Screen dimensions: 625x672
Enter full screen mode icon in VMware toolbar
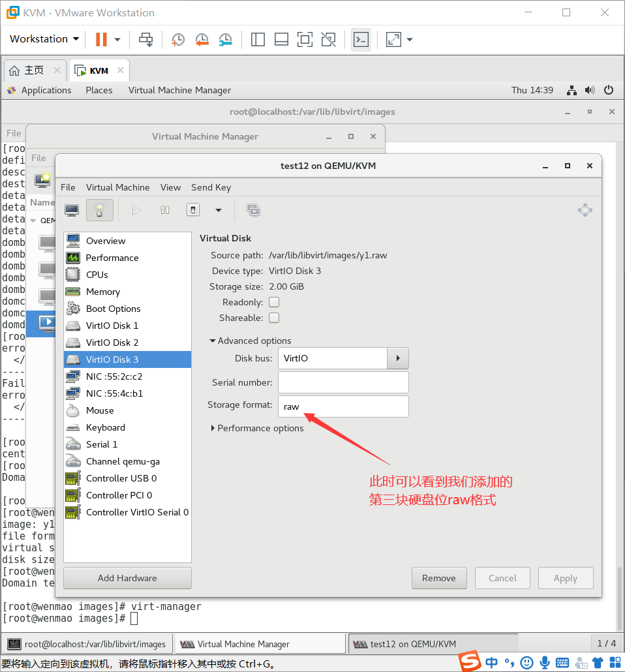(305, 39)
